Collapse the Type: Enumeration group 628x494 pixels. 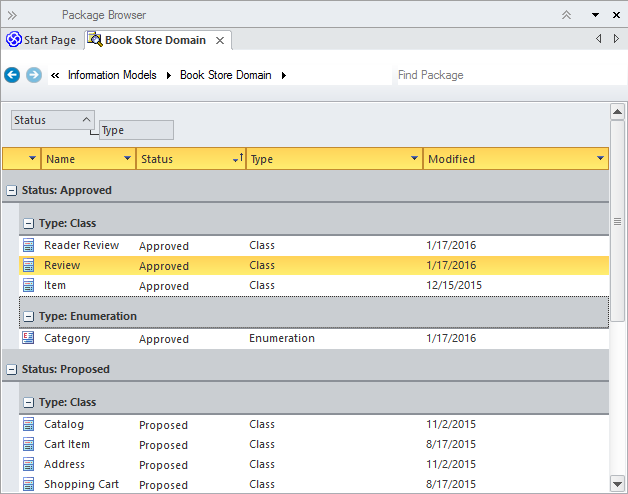click(27, 316)
